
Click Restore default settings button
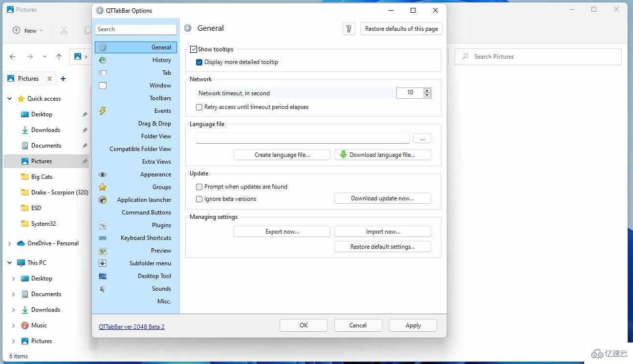[383, 247]
